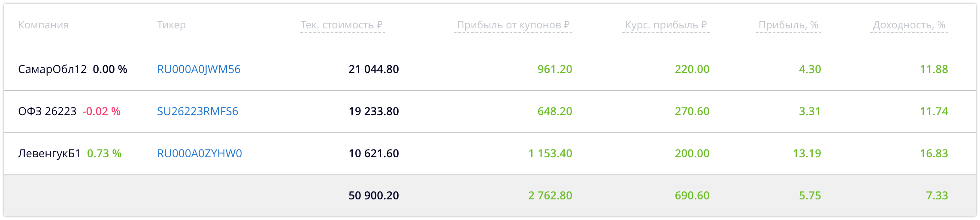The height and width of the screenshot is (220, 980).
Task: Click the Тикер column header
Action: tap(171, 25)
